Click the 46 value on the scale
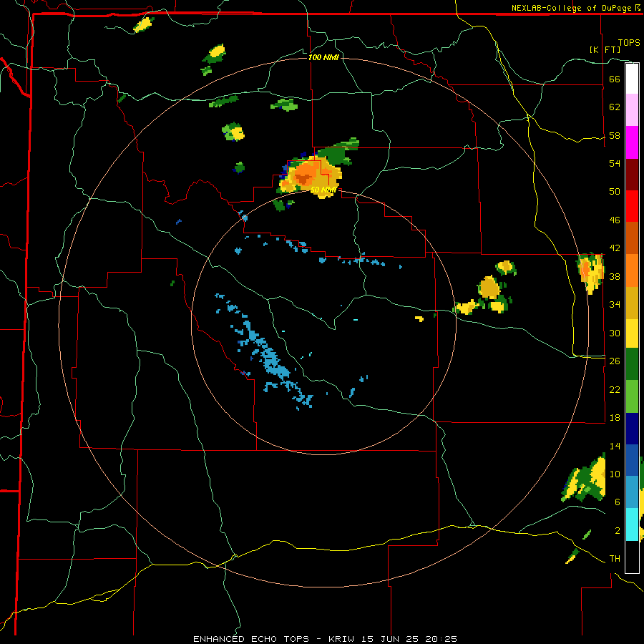Viewport: 644px width, 644px height. coord(615,220)
